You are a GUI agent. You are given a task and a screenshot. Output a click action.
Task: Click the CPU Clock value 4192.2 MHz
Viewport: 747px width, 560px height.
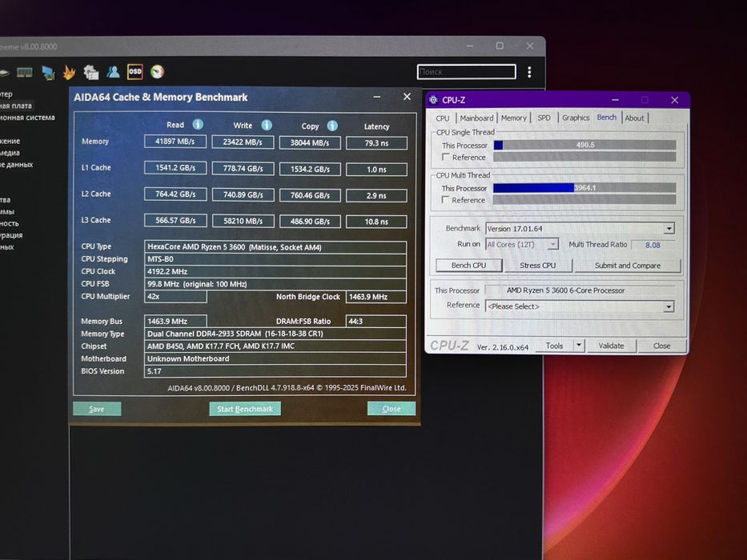[275, 271]
